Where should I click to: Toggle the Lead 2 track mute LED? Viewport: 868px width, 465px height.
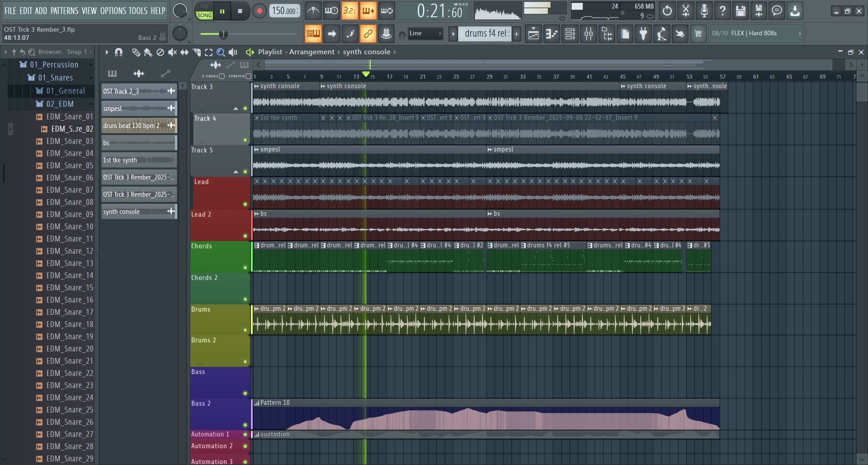[245, 236]
